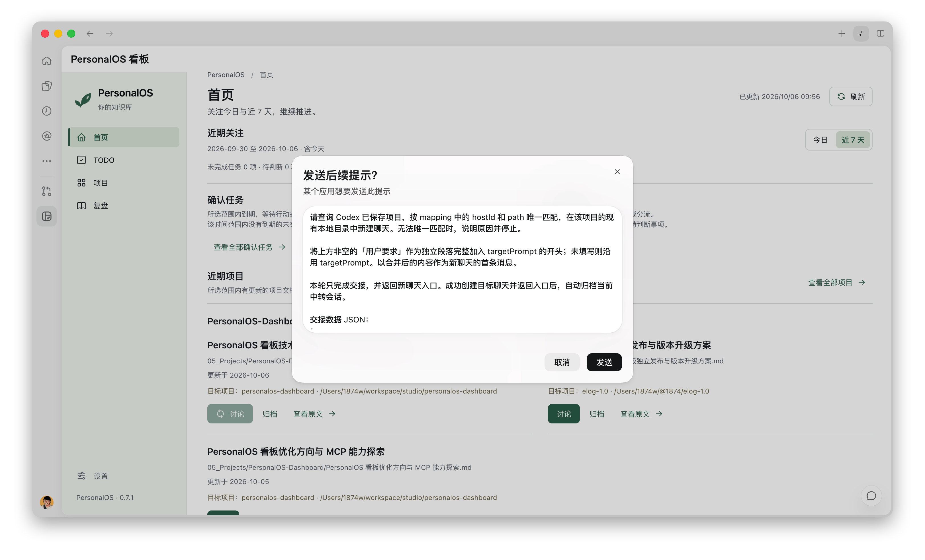Click the 近期关注 section heading
925x560 pixels.
pyautogui.click(x=225, y=133)
